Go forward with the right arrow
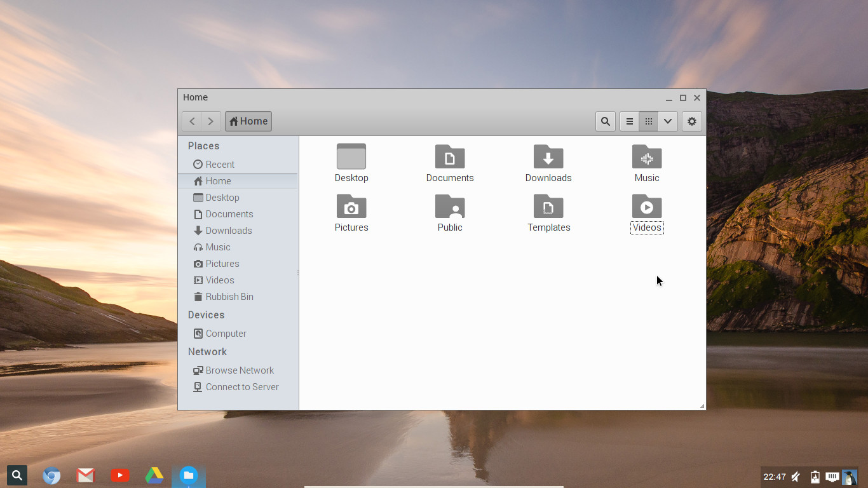 (x=211, y=121)
